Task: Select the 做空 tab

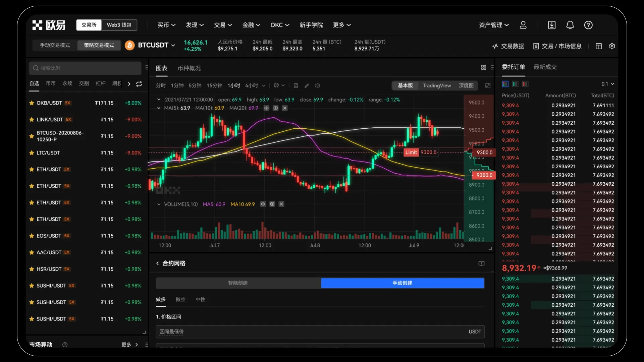Action: [180, 299]
